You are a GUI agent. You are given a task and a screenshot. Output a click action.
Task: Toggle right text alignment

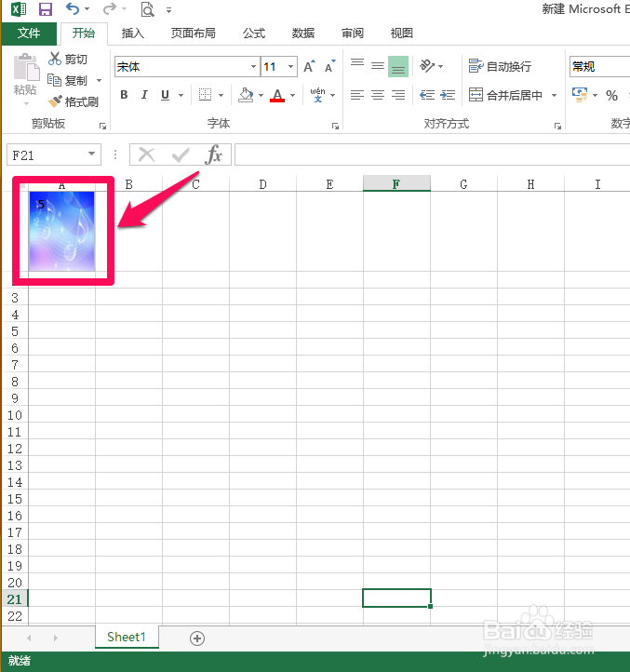click(398, 95)
